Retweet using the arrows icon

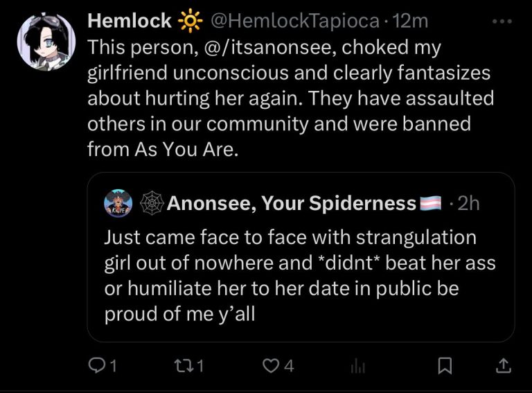pyautogui.click(x=184, y=365)
